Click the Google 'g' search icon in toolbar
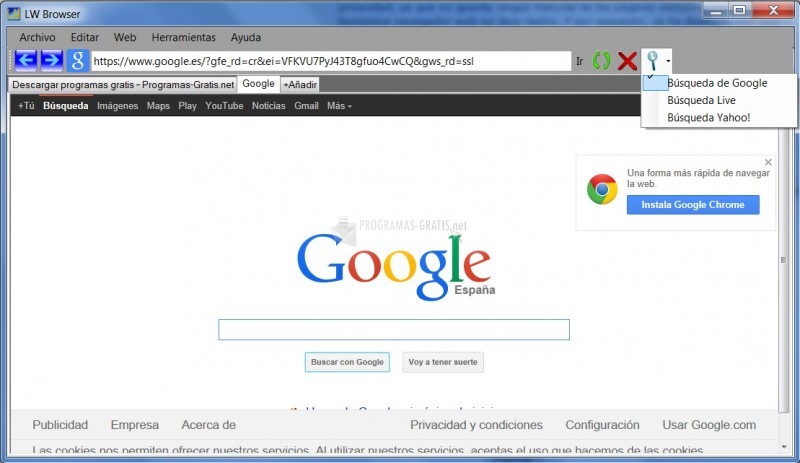This screenshot has width=800, height=463. (78, 61)
